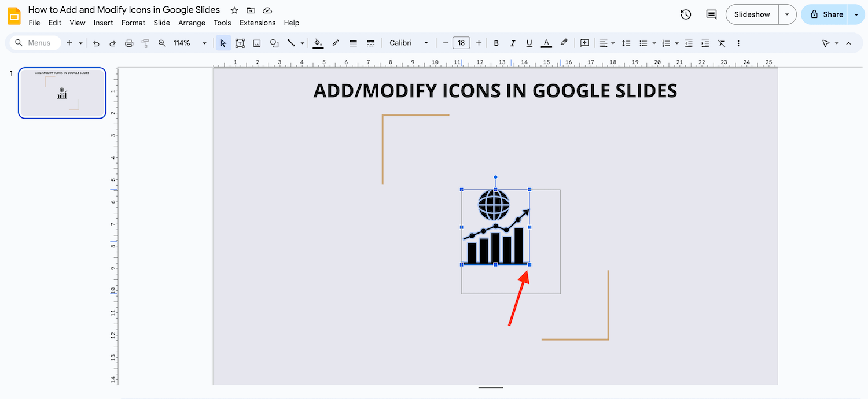Click the Print icon
This screenshot has height=399, width=868.
coord(129,43)
